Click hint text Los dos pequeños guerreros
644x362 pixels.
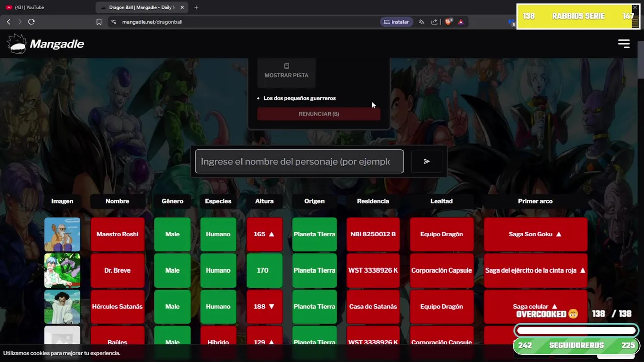point(299,98)
